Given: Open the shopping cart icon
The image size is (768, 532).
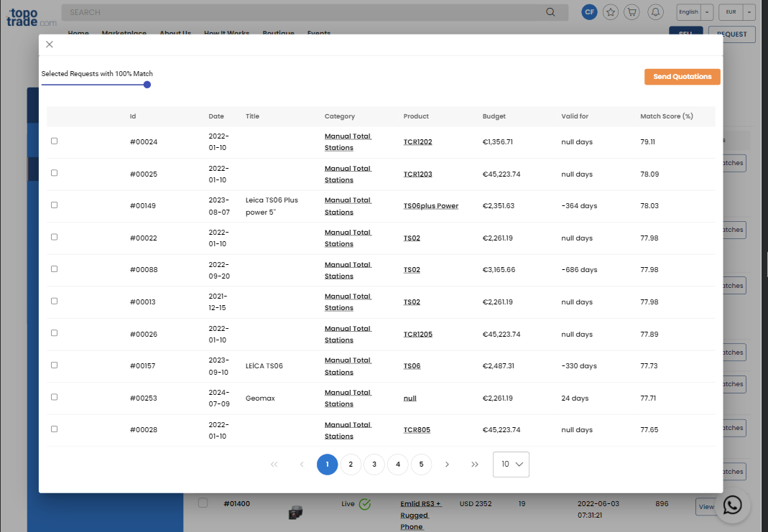Looking at the screenshot, I should coord(631,12).
